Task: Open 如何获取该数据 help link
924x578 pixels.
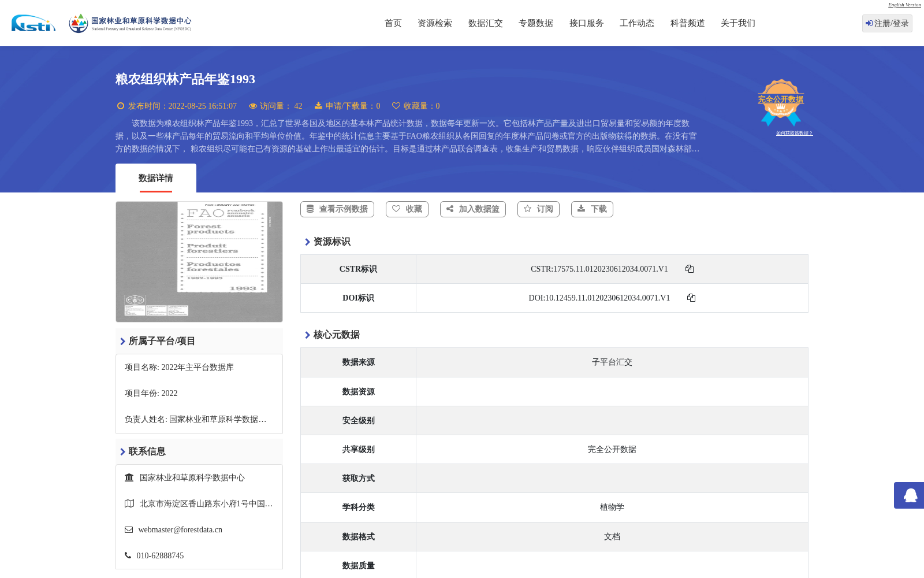Action: (794, 133)
